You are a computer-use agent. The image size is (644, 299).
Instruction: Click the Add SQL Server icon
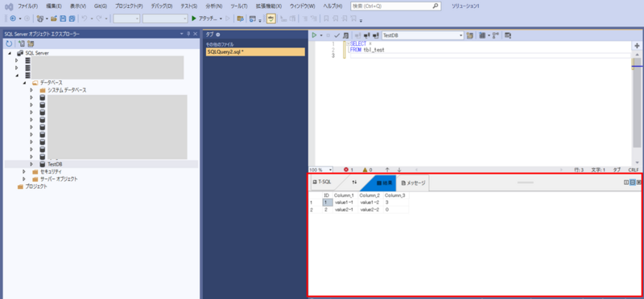[22, 43]
